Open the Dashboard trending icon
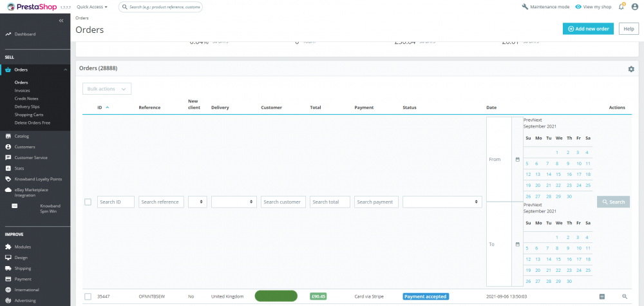The width and height of the screenshot is (644, 306). (8, 34)
